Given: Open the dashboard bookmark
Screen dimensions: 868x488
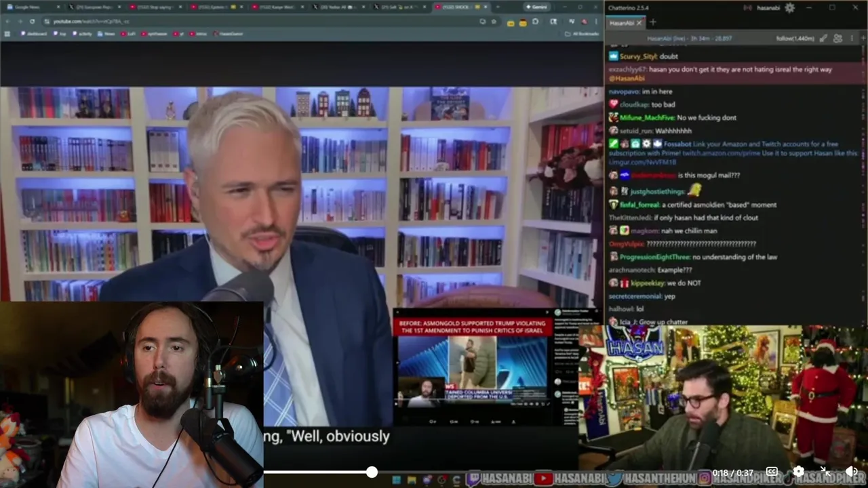Looking at the screenshot, I should pos(33,33).
